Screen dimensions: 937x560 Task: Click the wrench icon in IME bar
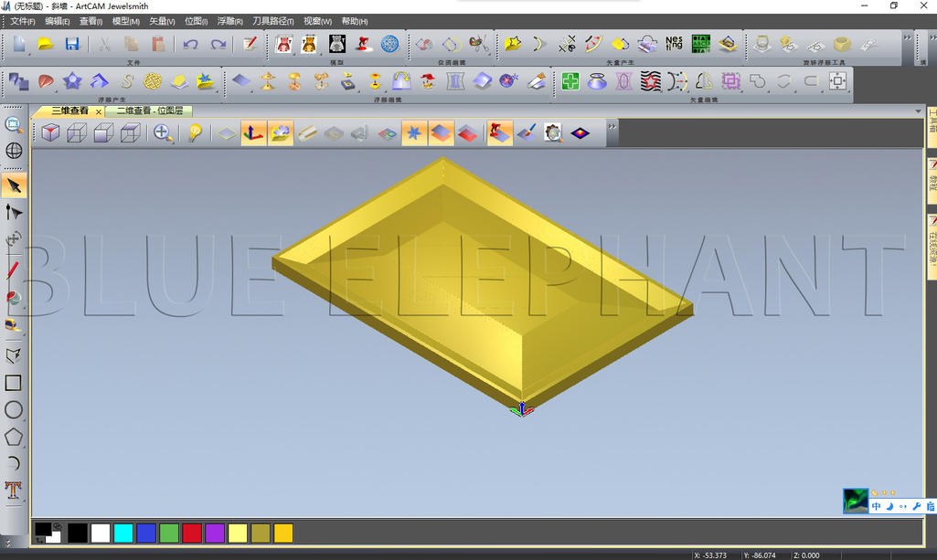click(x=916, y=506)
